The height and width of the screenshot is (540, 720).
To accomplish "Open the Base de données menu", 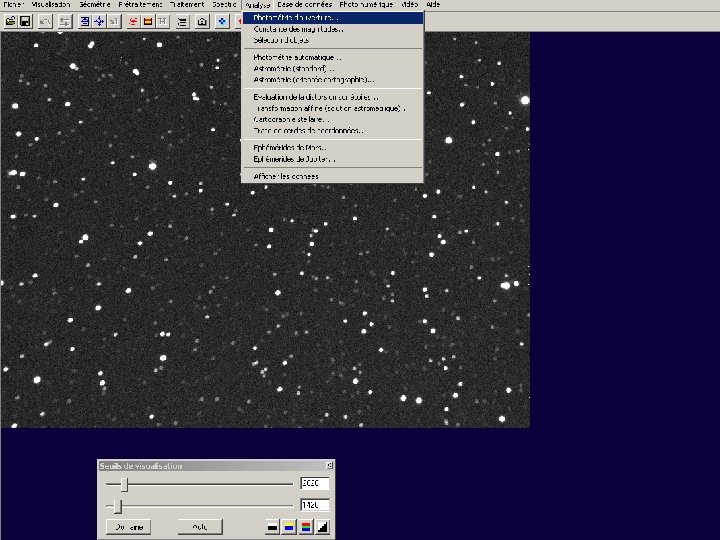I will 305,5.
